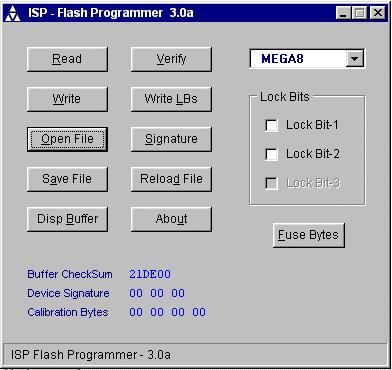This screenshot has height=370, width=392.
Task: Click the Read button
Action: pos(67,59)
